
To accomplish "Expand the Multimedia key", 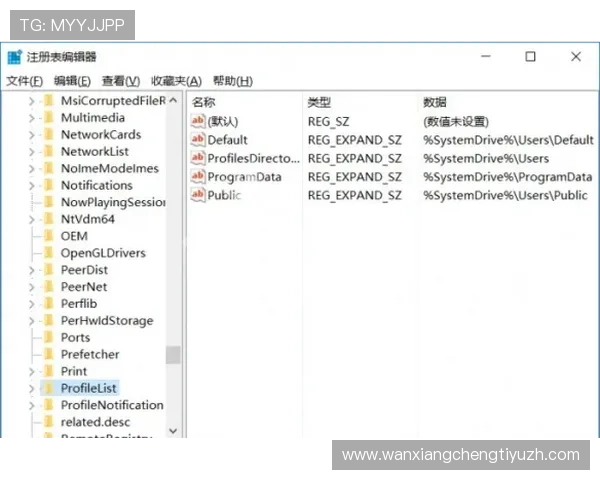I will point(32,118).
